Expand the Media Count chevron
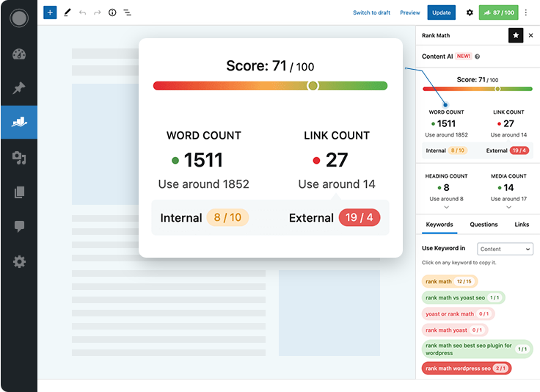This screenshot has width=540, height=392. tap(508, 208)
